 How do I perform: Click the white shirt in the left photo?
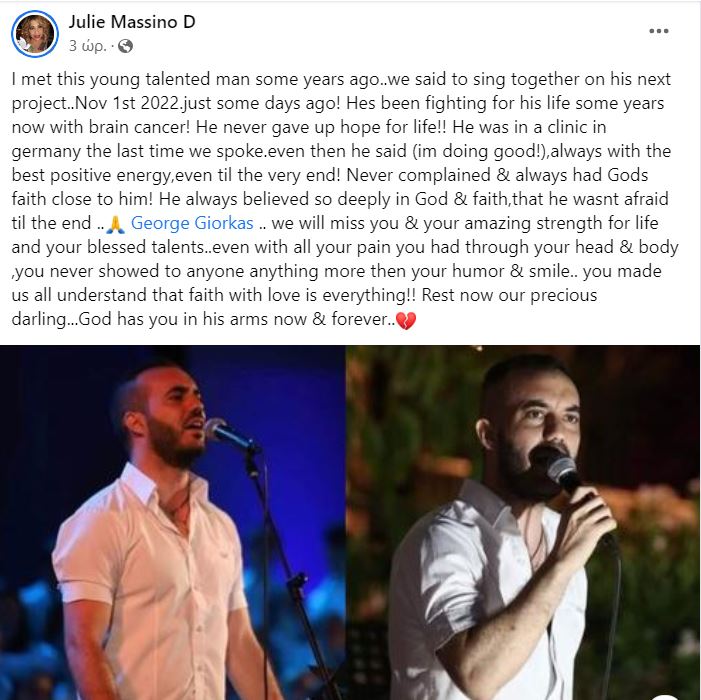coord(150,581)
